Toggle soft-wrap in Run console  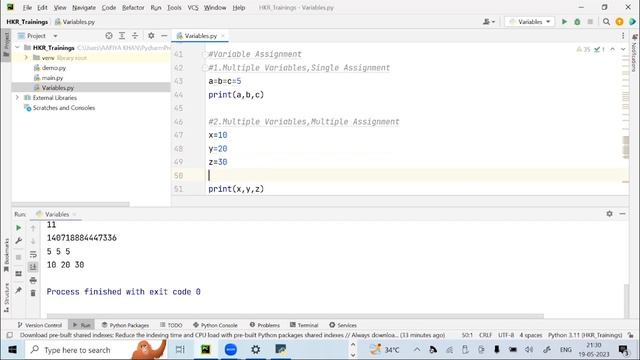click(x=33, y=254)
